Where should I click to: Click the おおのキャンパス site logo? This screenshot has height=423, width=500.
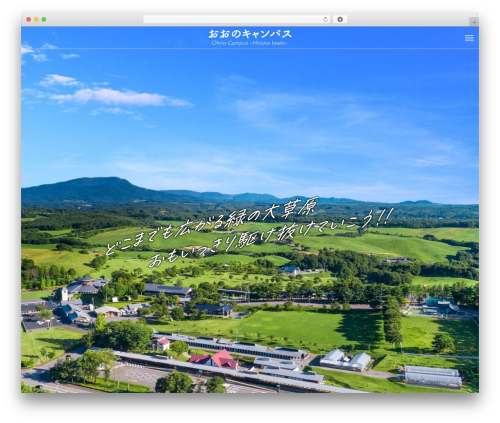coord(250,34)
